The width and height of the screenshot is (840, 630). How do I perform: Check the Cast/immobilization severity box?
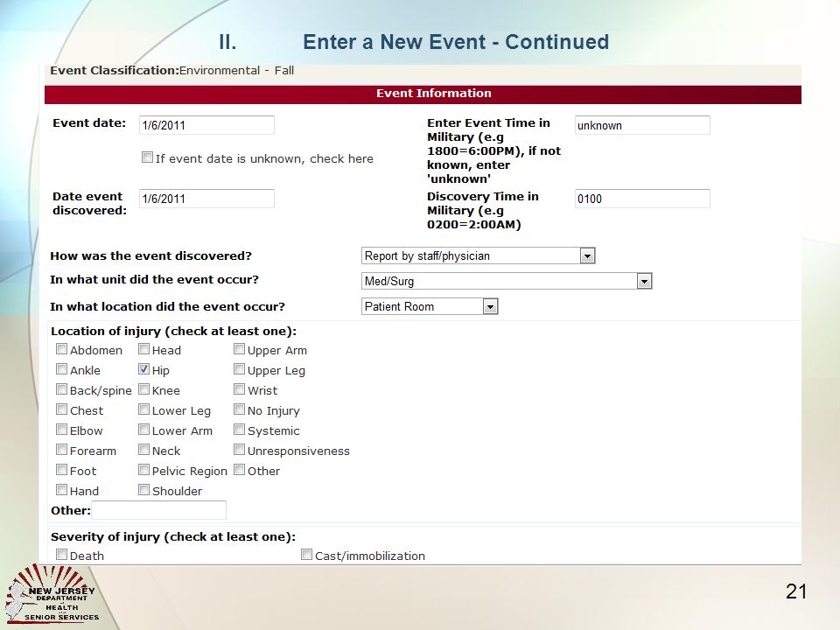tap(306, 555)
